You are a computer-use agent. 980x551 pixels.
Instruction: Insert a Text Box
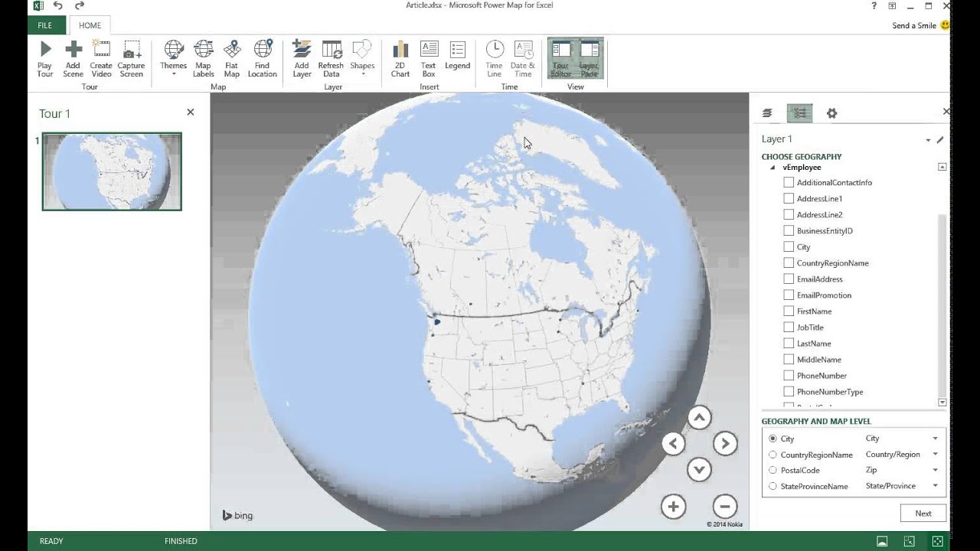[x=429, y=59]
